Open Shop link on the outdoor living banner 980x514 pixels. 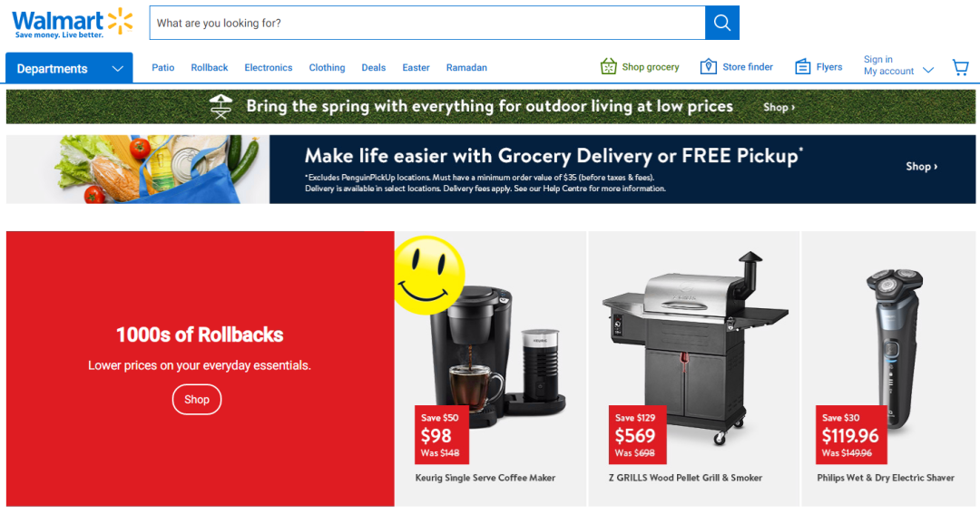point(779,107)
